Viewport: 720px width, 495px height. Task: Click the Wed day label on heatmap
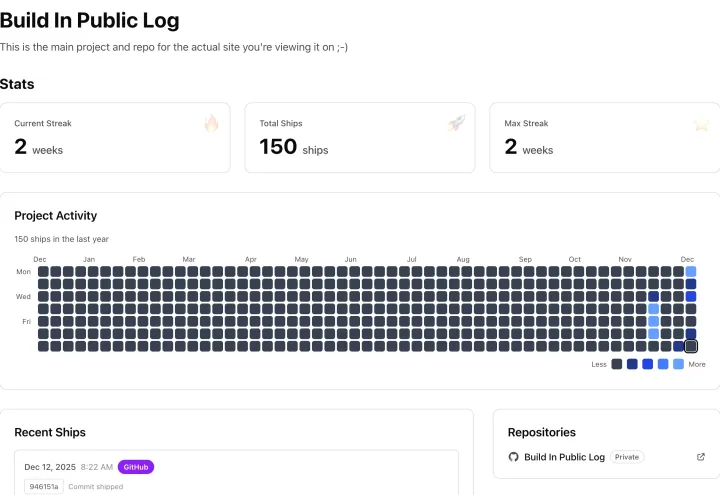coord(23,296)
